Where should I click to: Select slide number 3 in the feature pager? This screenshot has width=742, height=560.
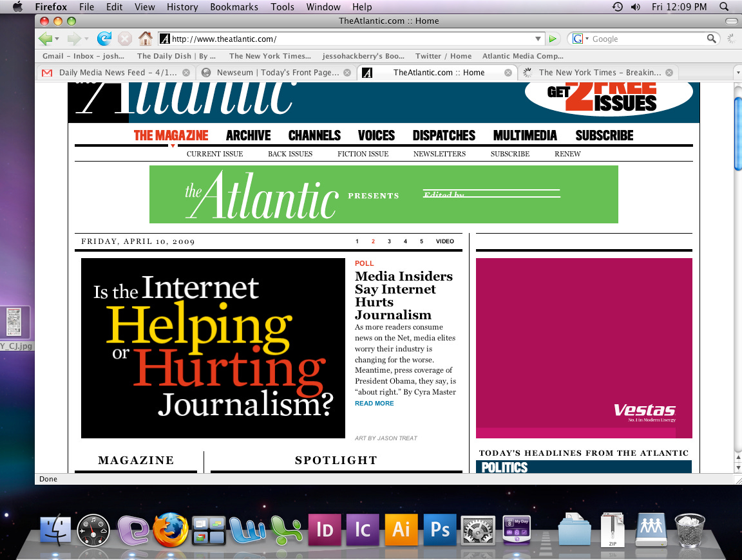point(389,241)
